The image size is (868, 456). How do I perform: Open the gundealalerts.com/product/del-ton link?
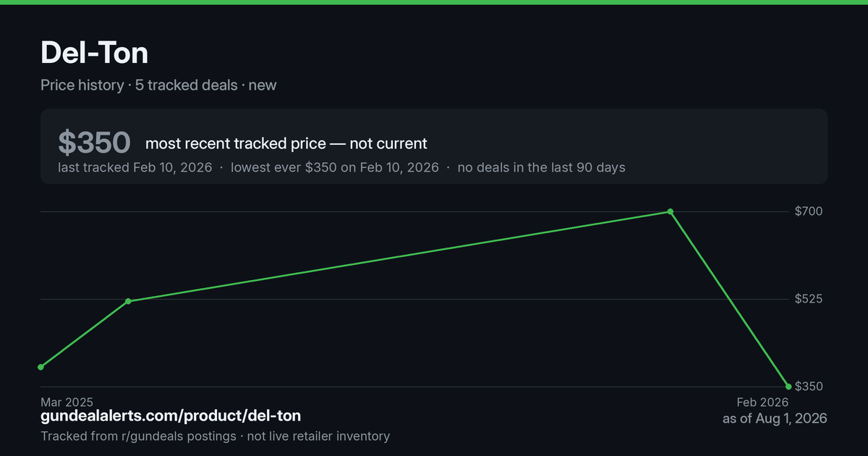(171, 415)
